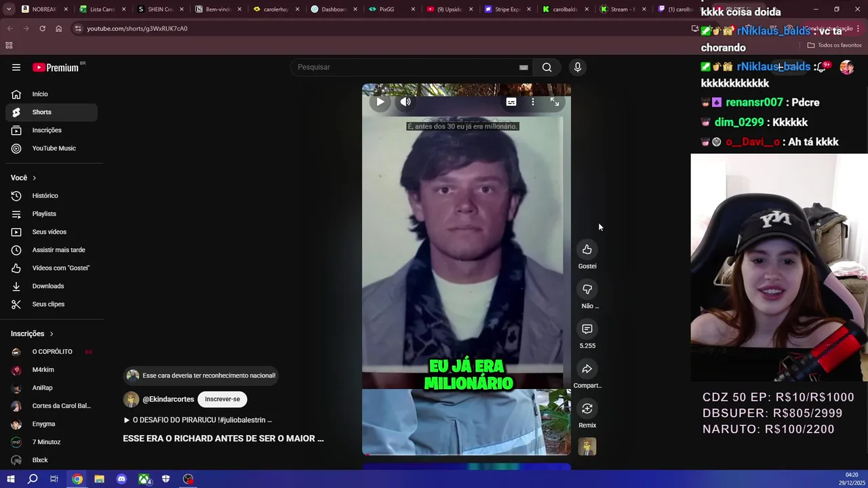Screen dimensions: 868x488
Task: Go to Início in the sidebar
Action: tap(52, 94)
